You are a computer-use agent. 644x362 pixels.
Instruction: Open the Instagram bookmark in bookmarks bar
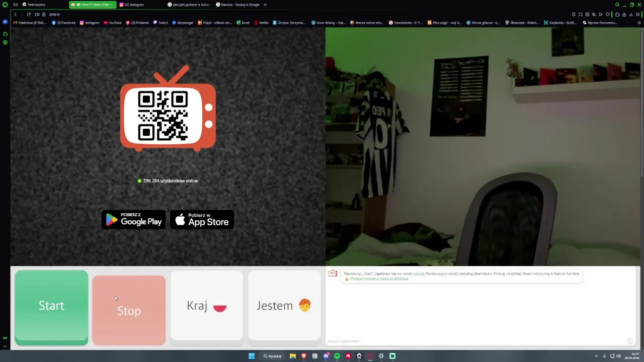point(90,23)
